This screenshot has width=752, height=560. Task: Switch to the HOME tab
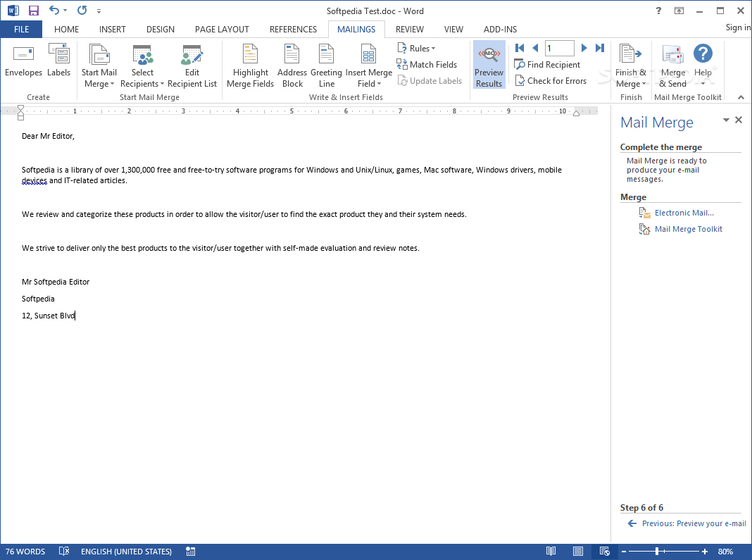(66, 30)
